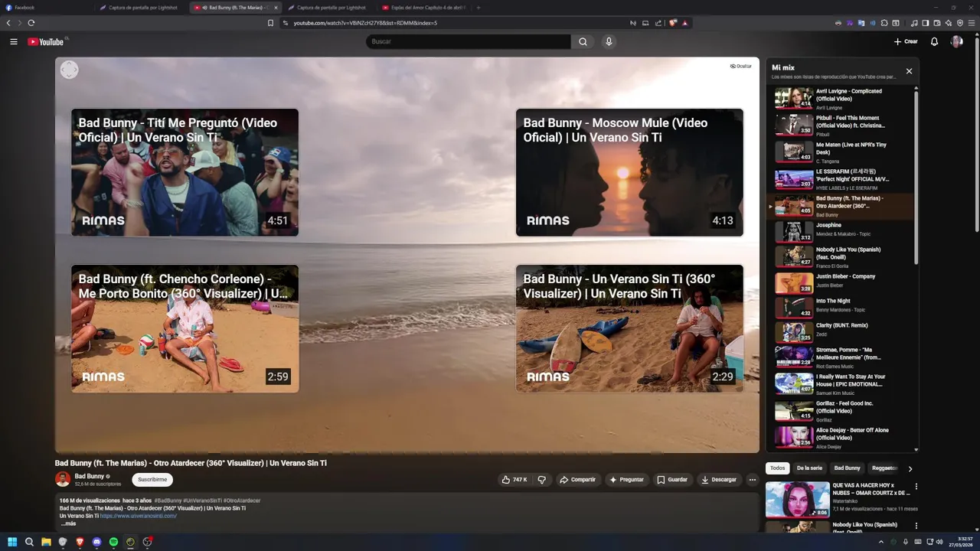Screen dimensions: 980x551
Task: Switch to the Facebook tab
Action: click(x=46, y=8)
